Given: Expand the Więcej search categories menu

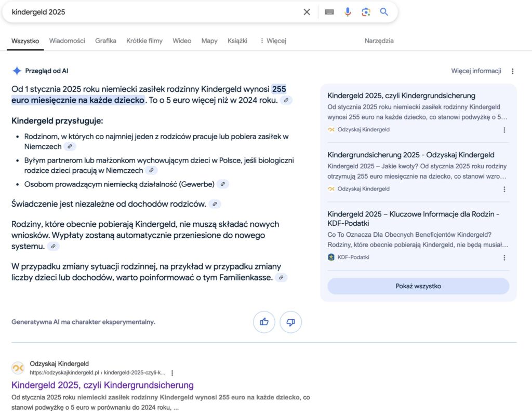Looking at the screenshot, I should (271, 40).
